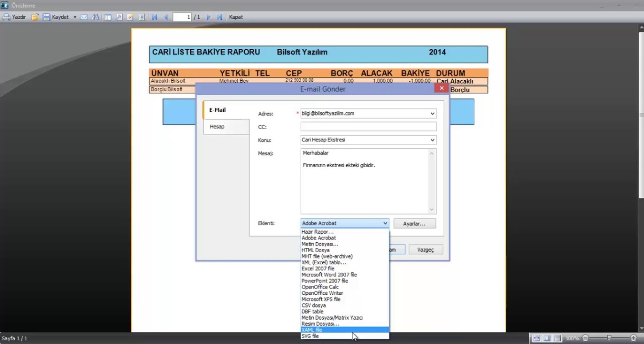Open a report file via folder icon
The height and width of the screenshot is (344, 644).
[35, 17]
